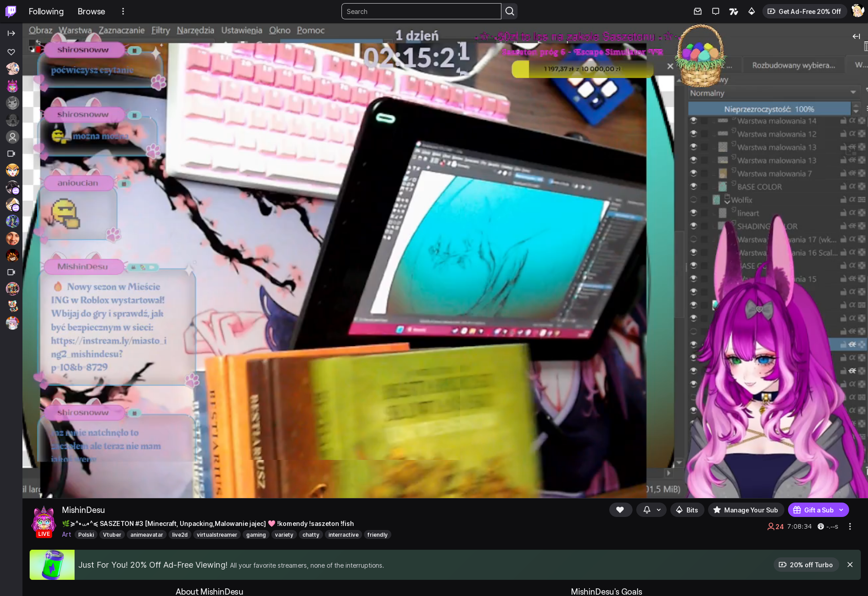Viewport: 868px width, 596px height.
Task: Click the Twitch home logo icon
Action: (x=11, y=11)
